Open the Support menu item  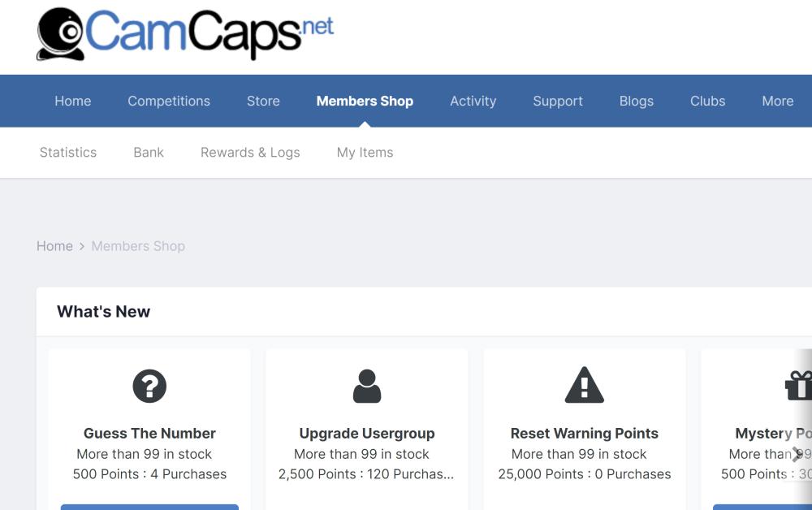tap(558, 102)
